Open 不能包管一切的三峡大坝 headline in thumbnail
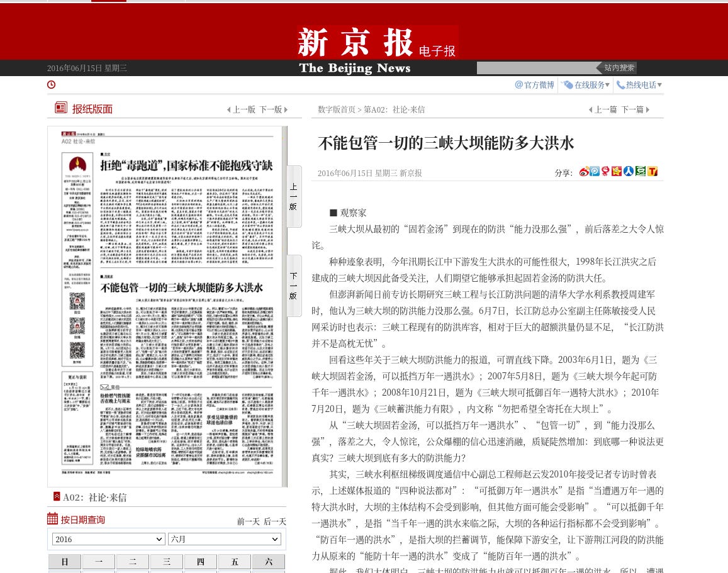Image resolution: width=728 pixels, height=573 pixels. pos(182,287)
